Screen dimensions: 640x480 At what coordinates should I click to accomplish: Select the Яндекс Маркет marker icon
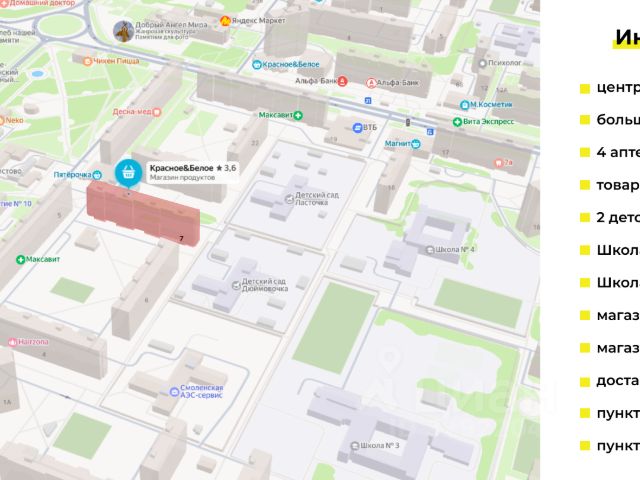click(224, 21)
